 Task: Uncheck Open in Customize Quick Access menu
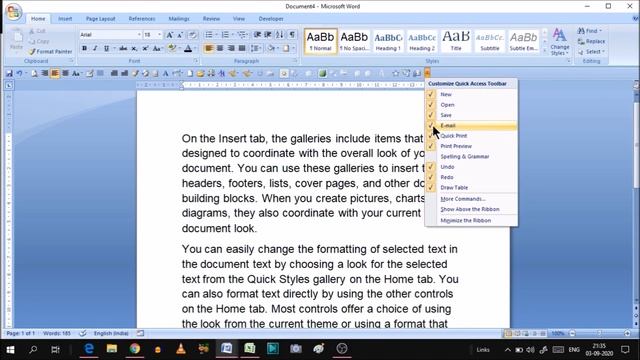471,104
